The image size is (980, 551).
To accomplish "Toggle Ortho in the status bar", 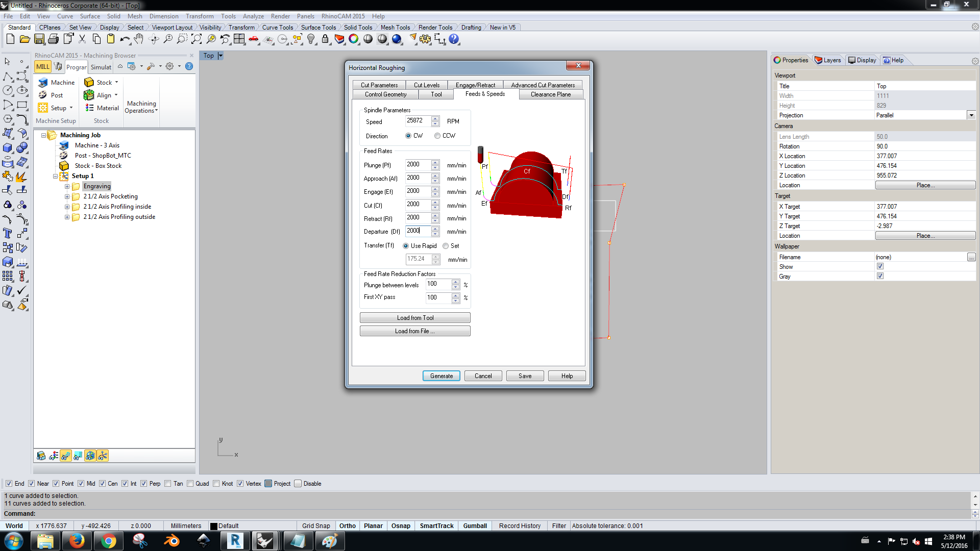I will click(348, 526).
